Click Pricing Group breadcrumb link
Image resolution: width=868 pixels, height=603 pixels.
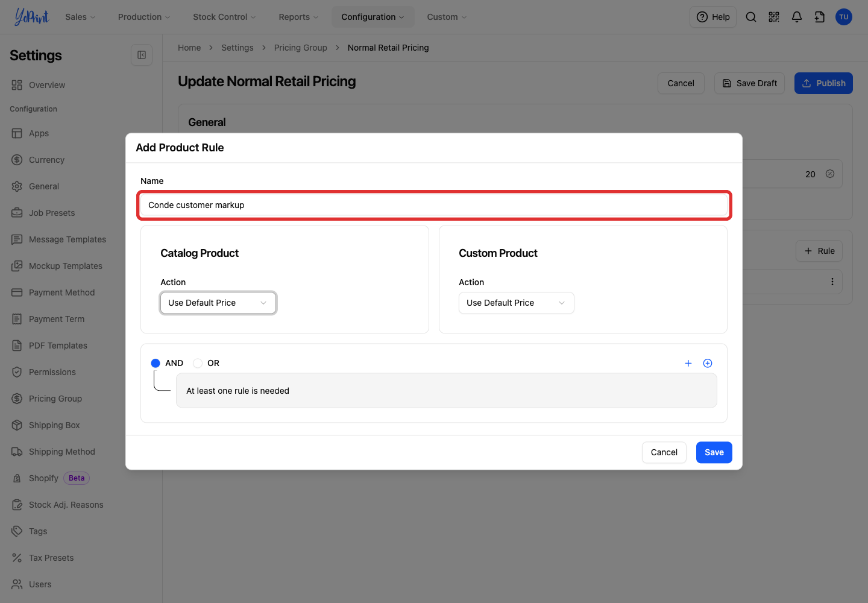point(301,48)
